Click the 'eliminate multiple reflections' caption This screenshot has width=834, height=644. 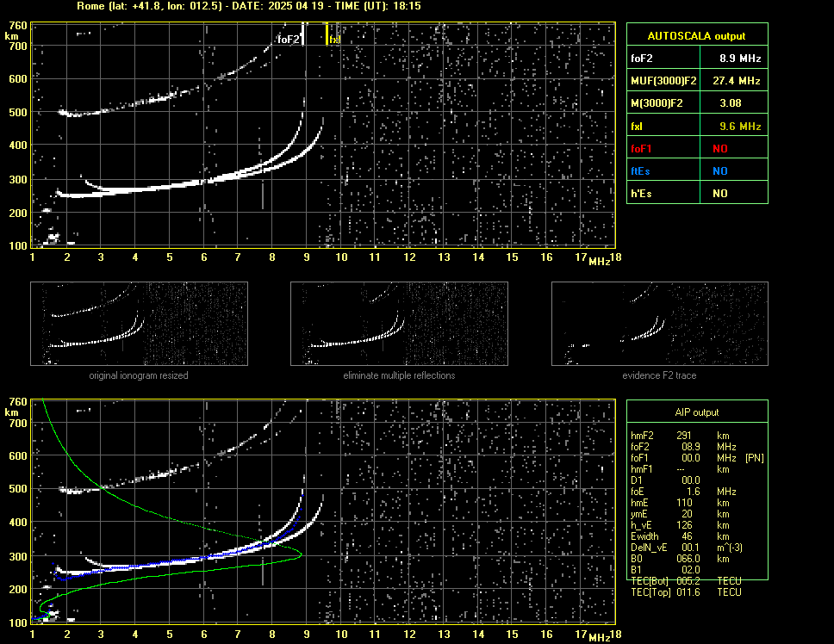pos(399,375)
